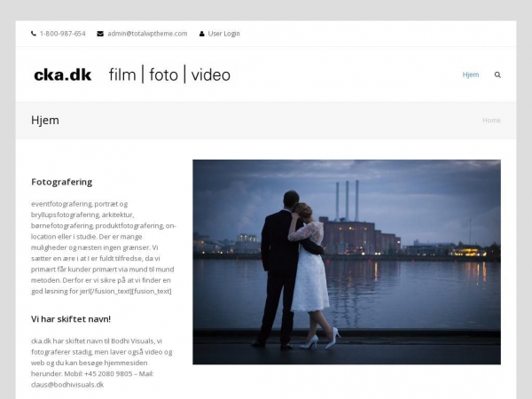The height and width of the screenshot is (399, 532).
Task: Click the 'Mobil: +45 2080 9805' text
Action: pos(98,374)
